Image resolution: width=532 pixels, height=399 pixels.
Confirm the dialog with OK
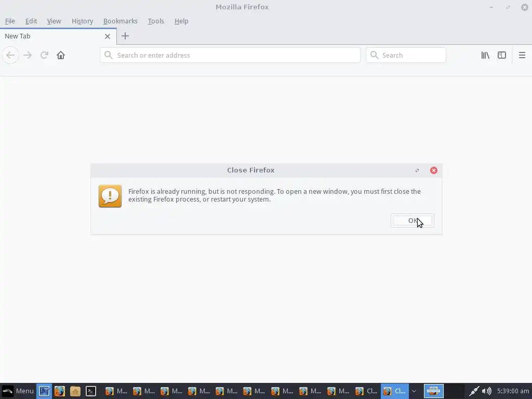point(412,220)
